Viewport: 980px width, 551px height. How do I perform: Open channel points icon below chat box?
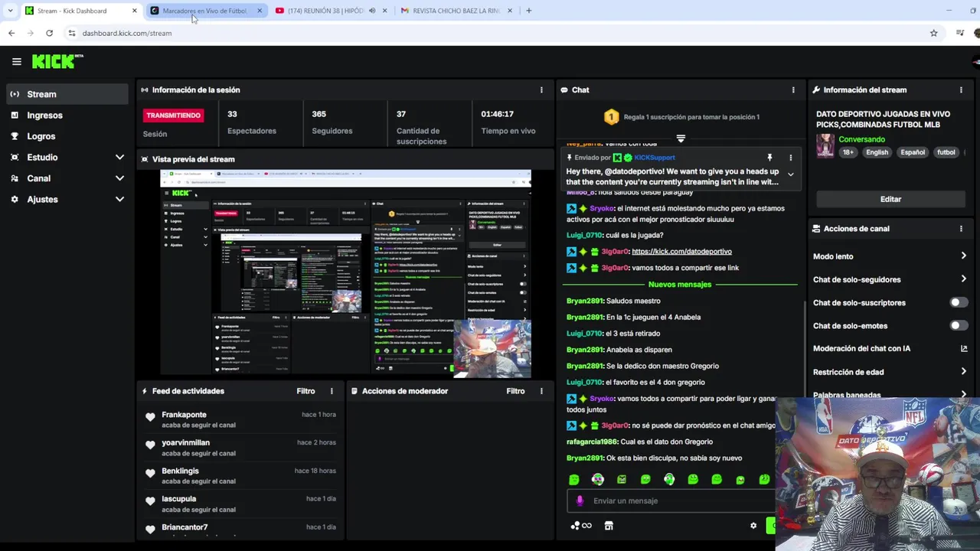580,526
